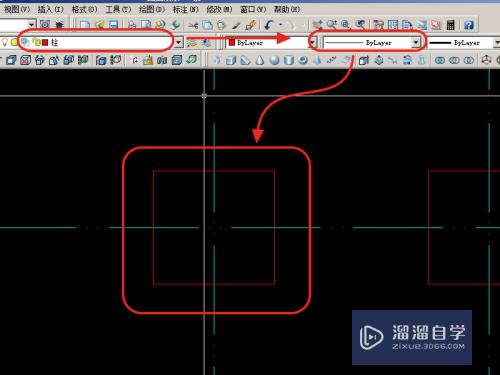This screenshot has width=500, height=375.
Task: Click the Publish globe icon
Action: [160, 25]
